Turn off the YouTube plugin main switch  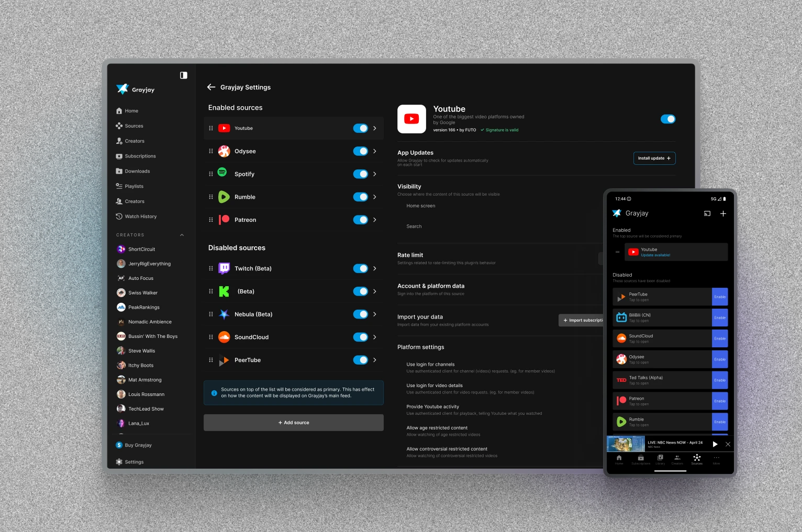pos(667,119)
